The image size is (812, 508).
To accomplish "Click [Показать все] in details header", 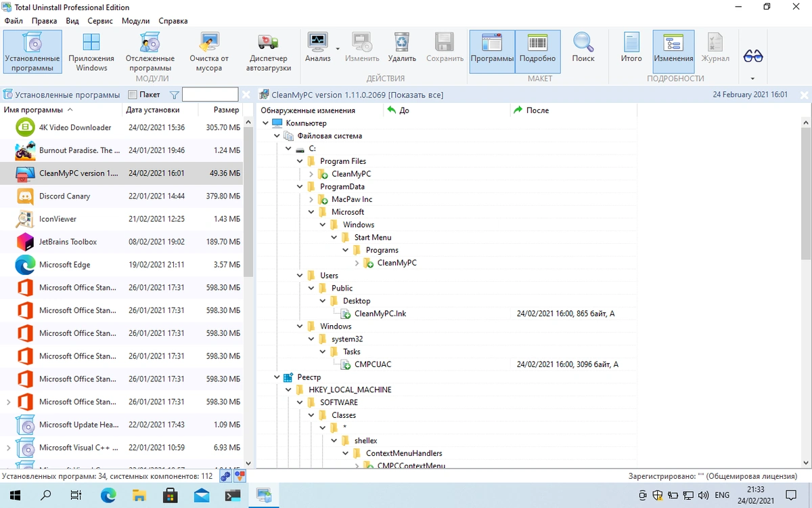I will (416, 95).
